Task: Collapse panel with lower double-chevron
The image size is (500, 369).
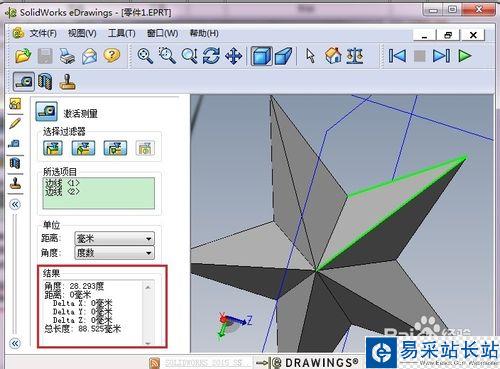Action: click(x=15, y=344)
